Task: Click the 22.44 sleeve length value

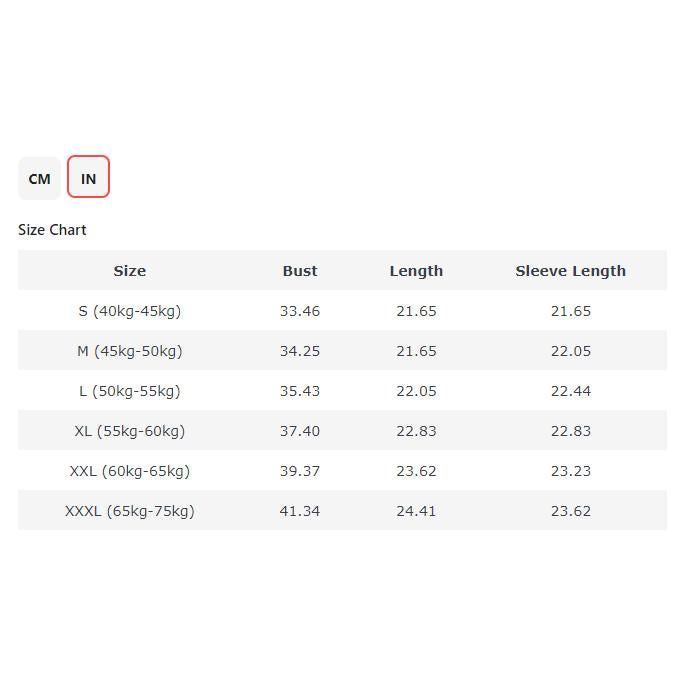Action: (570, 391)
